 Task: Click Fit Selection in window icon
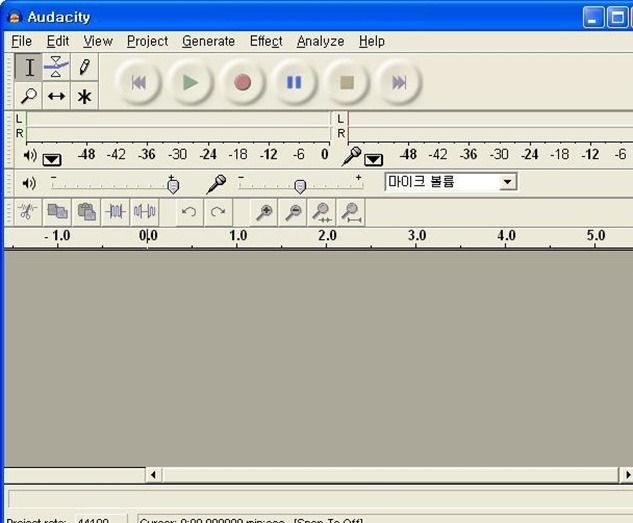pos(322,212)
